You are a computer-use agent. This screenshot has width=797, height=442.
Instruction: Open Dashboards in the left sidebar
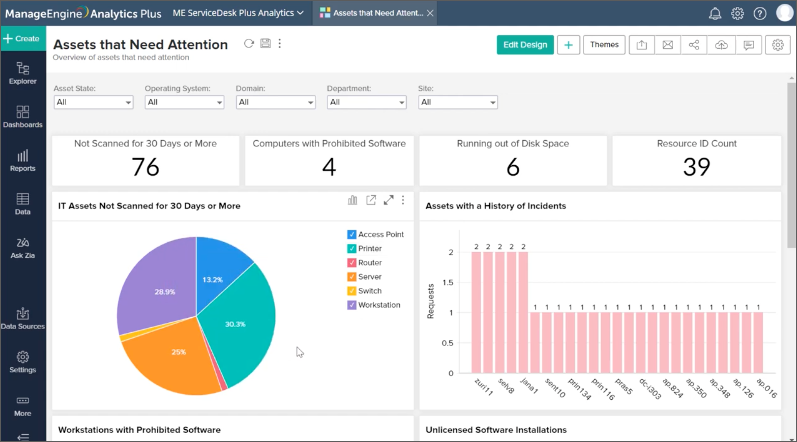click(22, 116)
